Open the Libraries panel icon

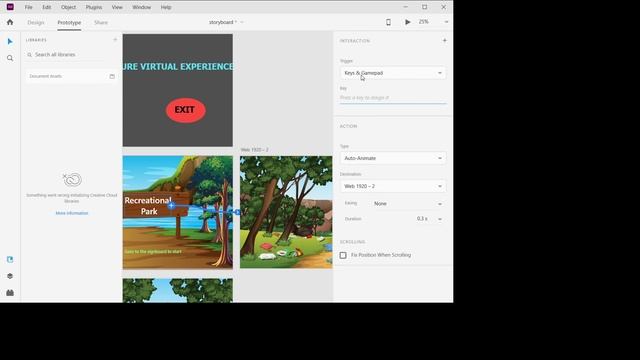click(x=10, y=260)
